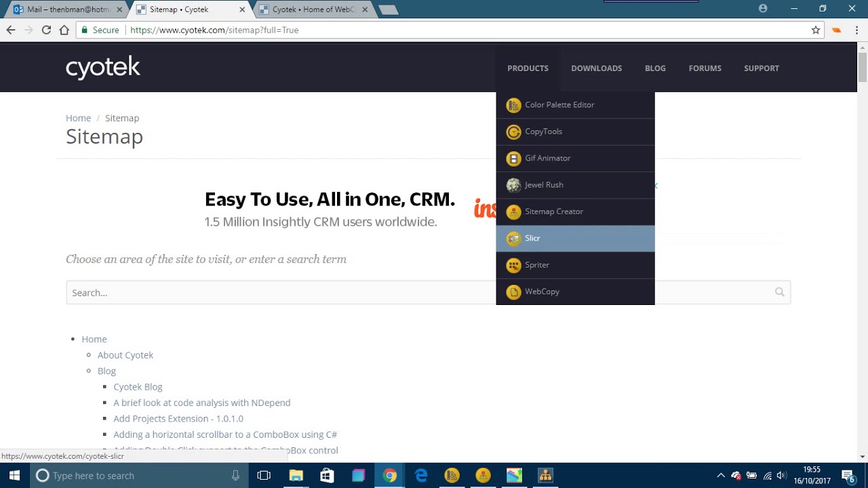Click the Chrome taskbar icon
The height and width of the screenshot is (488, 868).
(x=389, y=476)
